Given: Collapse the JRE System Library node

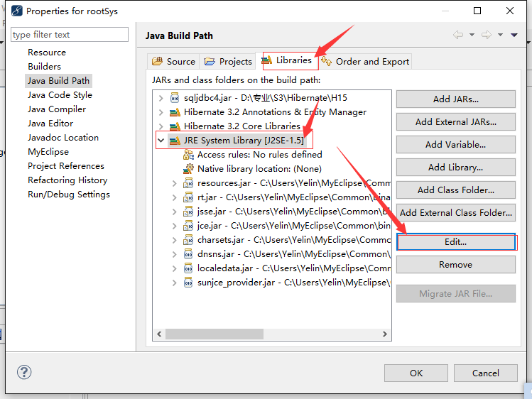Looking at the screenshot, I should [x=161, y=141].
